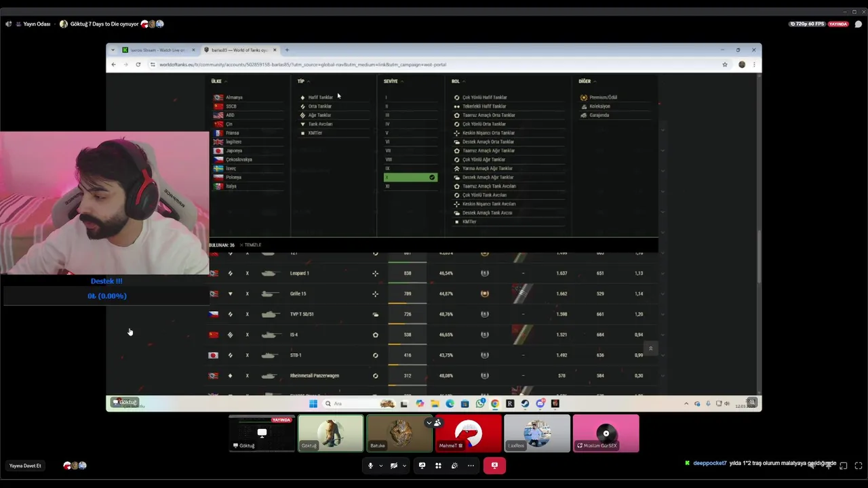The width and height of the screenshot is (868, 488).
Task: Expand the STB-1 row details chevron
Action: point(662,355)
